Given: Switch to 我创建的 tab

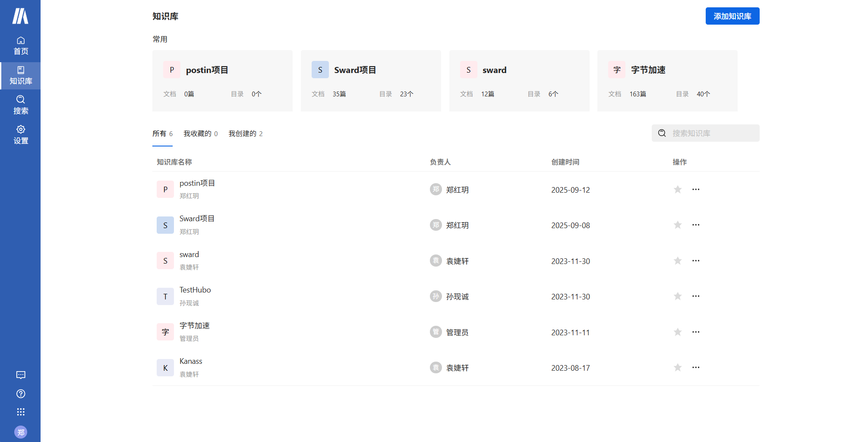Looking at the screenshot, I should tap(246, 134).
